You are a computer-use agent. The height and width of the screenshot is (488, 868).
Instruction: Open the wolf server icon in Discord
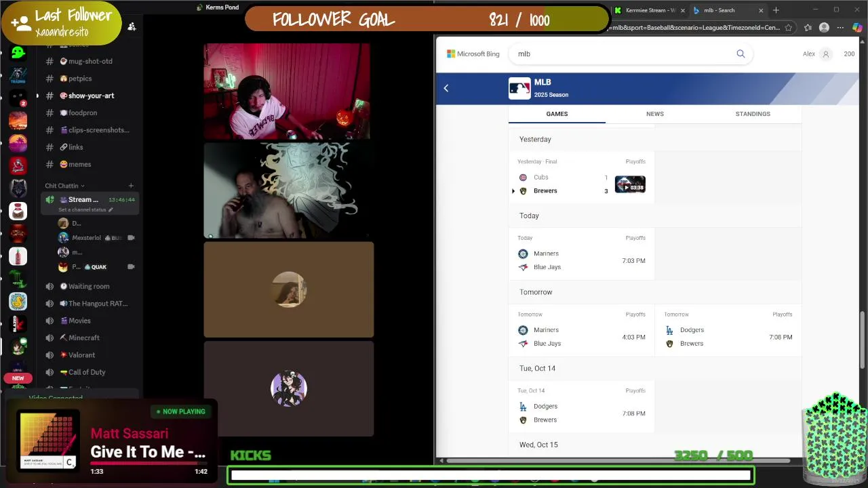tap(18, 188)
